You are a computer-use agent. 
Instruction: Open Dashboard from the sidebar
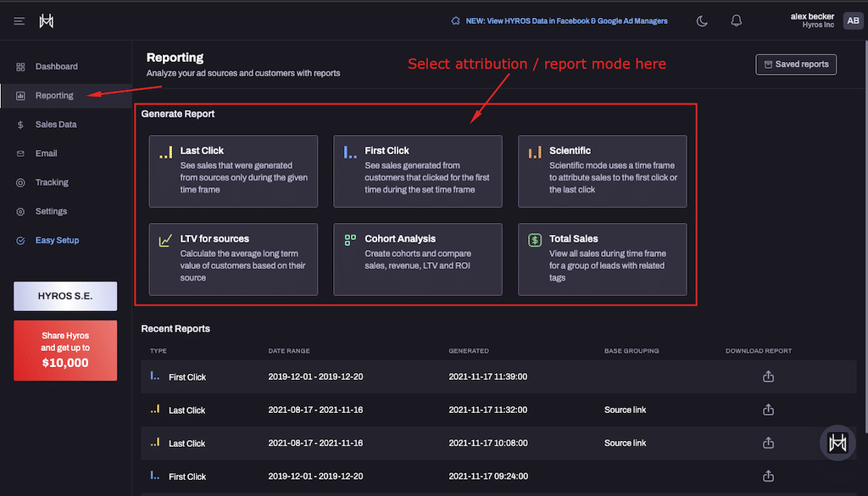(56, 66)
